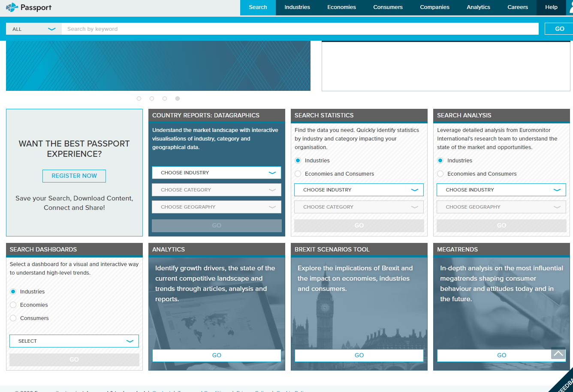Open Choose Category in Country Reports: Datagraphics
This screenshot has width=573, height=392.
coord(217,190)
